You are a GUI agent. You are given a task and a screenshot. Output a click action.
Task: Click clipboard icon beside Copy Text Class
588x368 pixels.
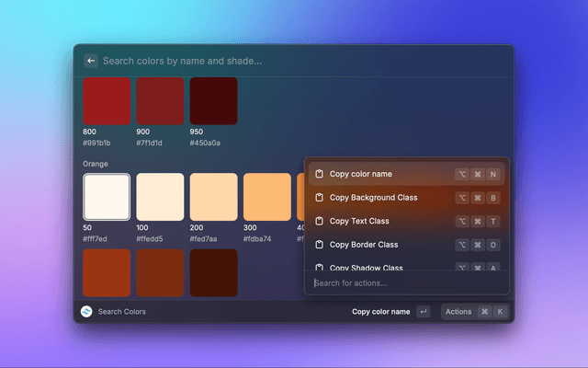[x=319, y=222]
